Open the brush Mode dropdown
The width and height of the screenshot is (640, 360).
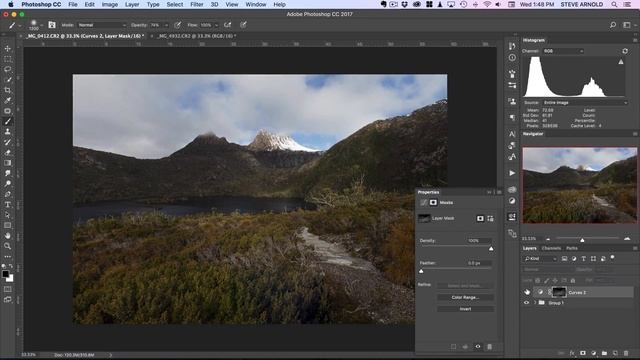[102, 25]
